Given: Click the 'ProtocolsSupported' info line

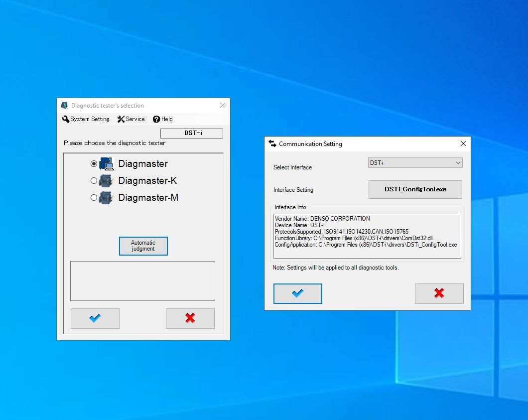Looking at the screenshot, I should (341, 232).
